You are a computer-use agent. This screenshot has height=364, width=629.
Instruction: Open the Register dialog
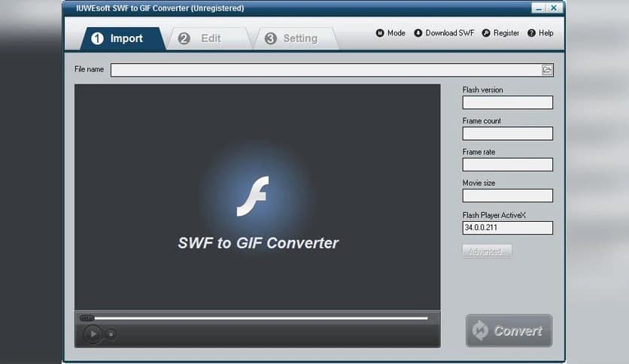500,33
